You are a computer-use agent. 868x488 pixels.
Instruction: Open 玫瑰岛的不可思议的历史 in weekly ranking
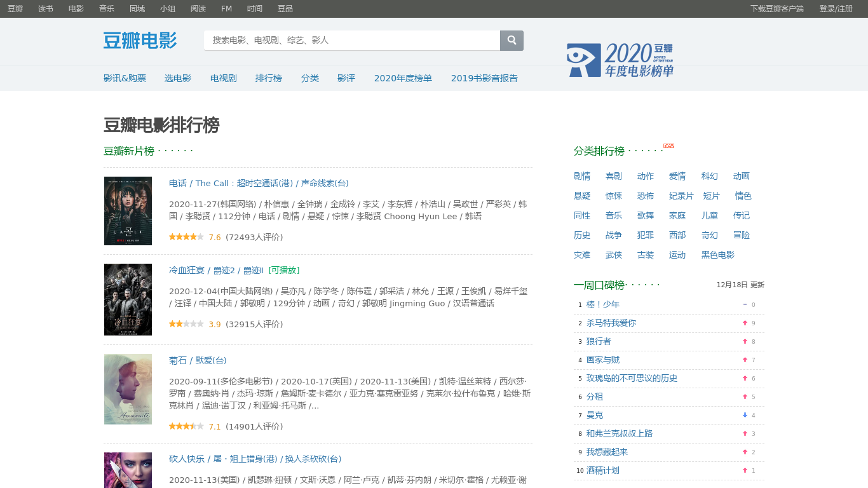point(632,378)
